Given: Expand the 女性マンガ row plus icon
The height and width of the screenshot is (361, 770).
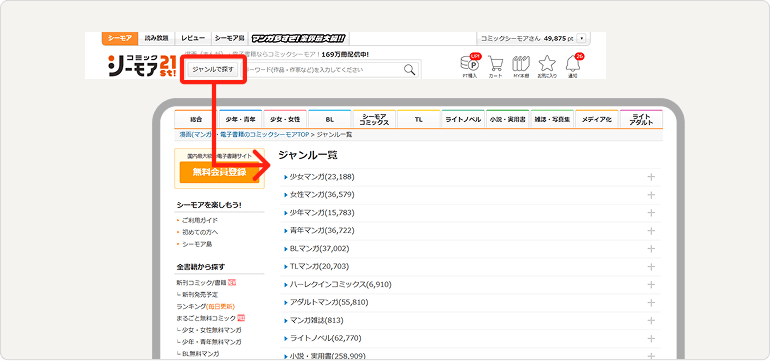Looking at the screenshot, I should [x=651, y=195].
